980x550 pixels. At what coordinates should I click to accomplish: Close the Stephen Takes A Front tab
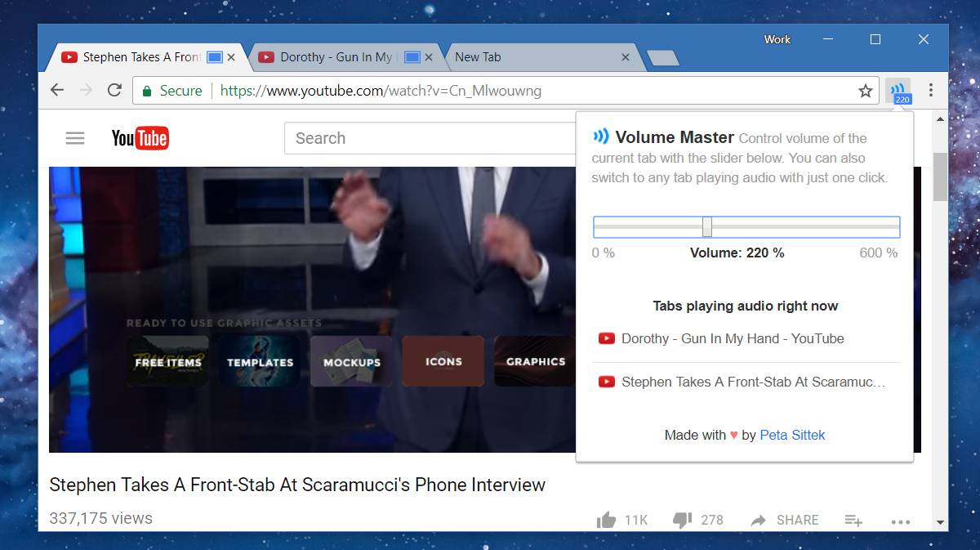[x=231, y=57]
